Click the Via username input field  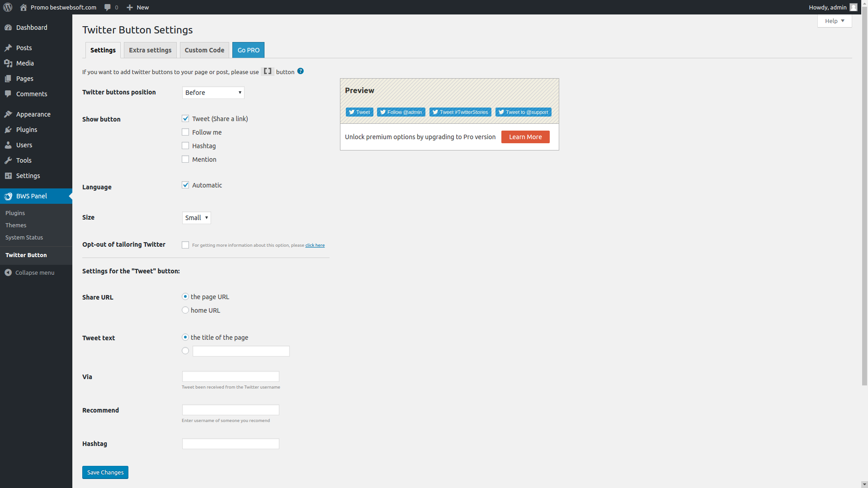coord(231,376)
